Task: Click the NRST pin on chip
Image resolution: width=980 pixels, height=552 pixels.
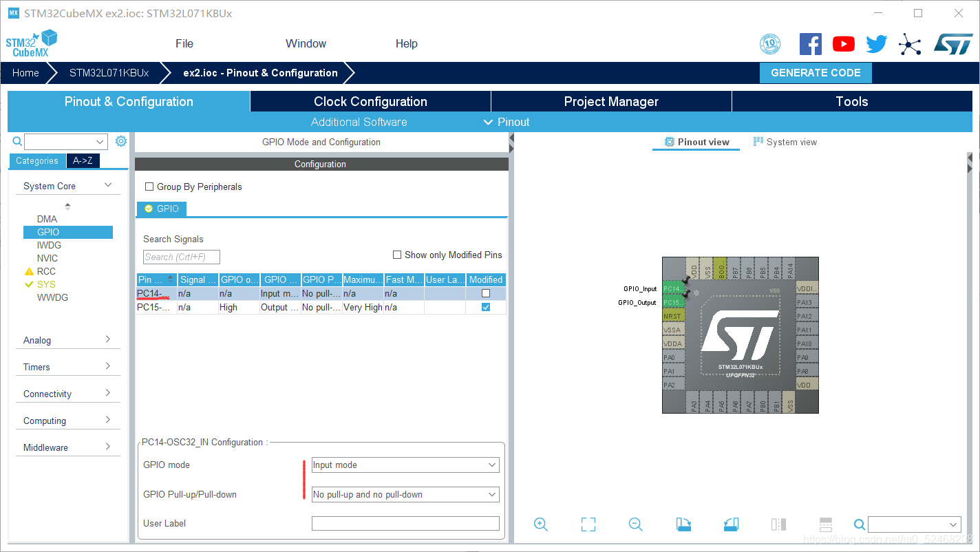Action: (x=673, y=316)
